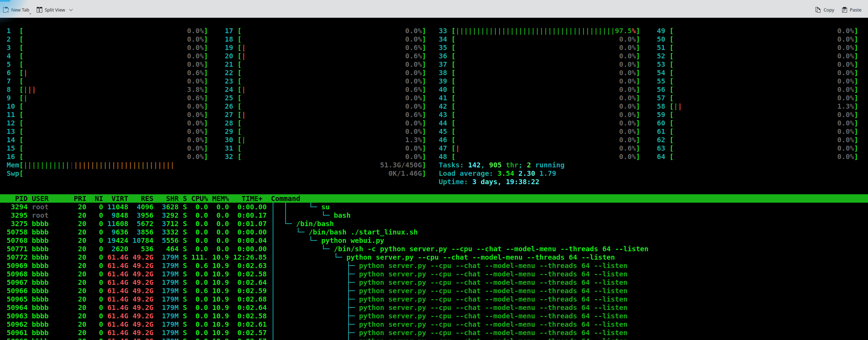Image resolution: width=868 pixels, height=340 pixels.
Task: Expand the Split View chevron
Action: click(x=71, y=10)
